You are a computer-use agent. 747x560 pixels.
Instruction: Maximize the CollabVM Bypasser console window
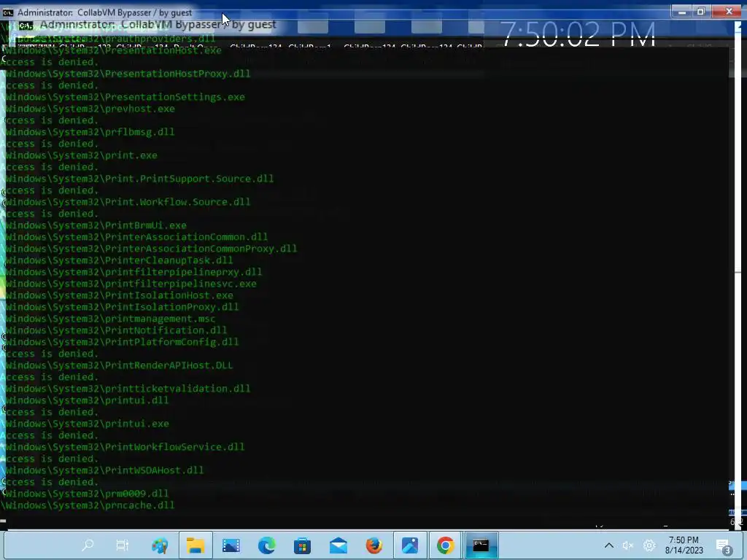(701, 12)
